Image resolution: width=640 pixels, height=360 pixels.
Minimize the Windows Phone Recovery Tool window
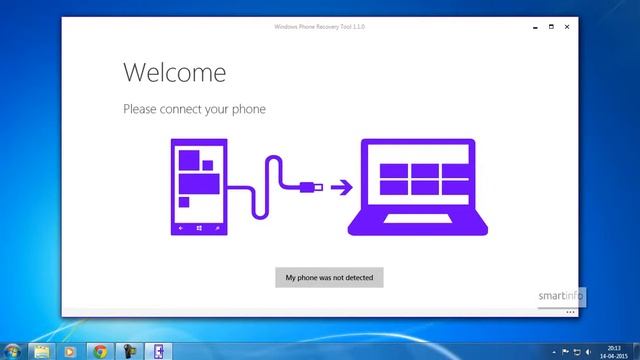click(x=535, y=27)
